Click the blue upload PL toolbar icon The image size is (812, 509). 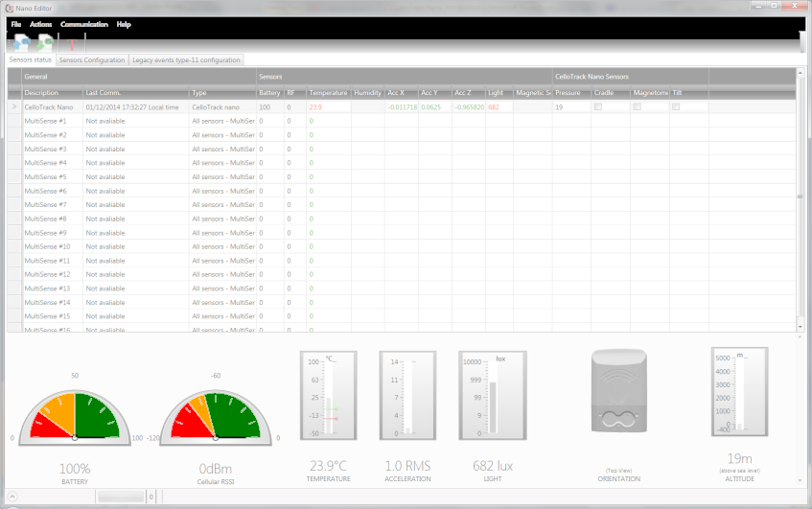tap(22, 42)
